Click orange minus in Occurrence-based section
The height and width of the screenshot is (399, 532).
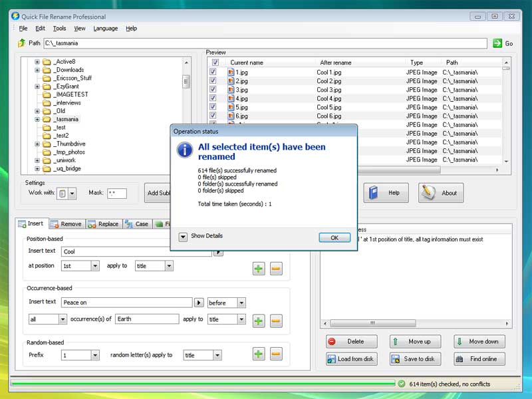point(276,321)
